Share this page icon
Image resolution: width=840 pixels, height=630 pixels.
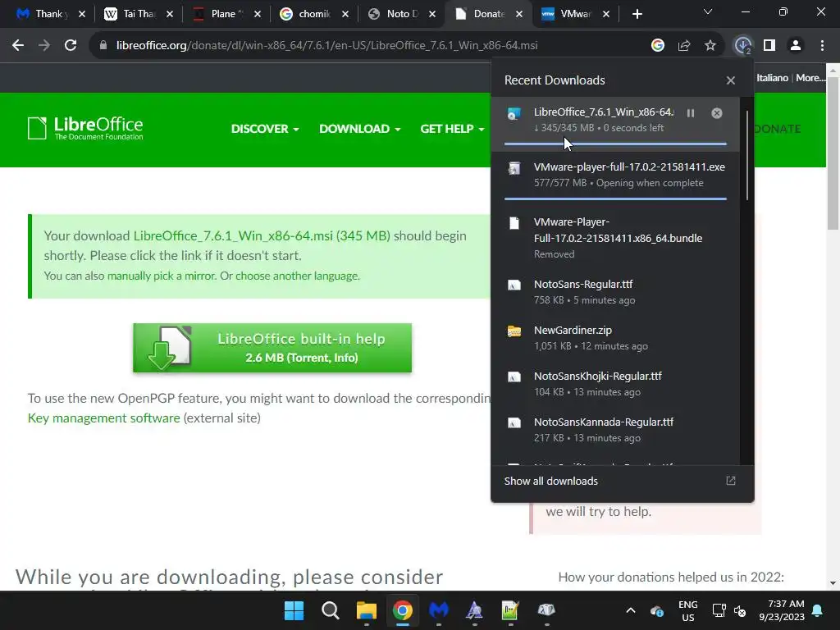(684, 46)
